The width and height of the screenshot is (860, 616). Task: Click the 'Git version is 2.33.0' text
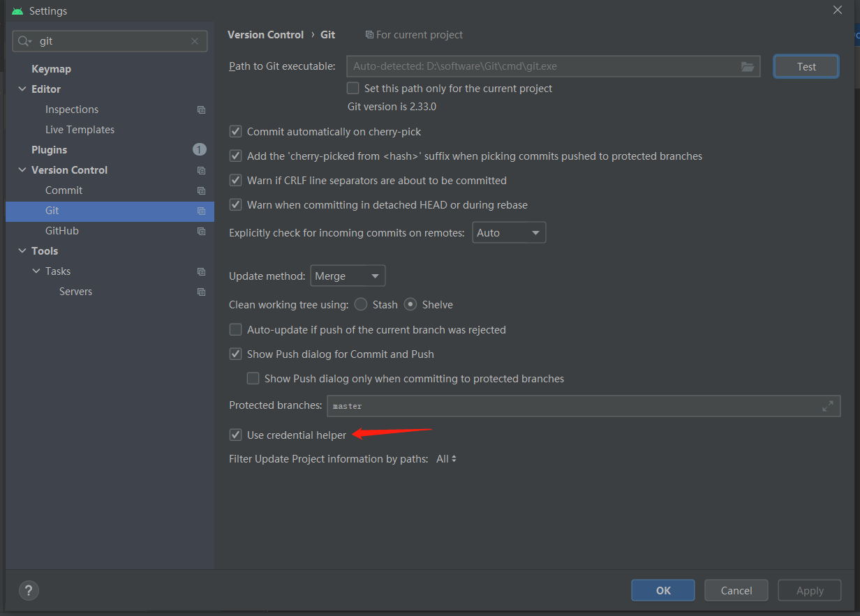pyautogui.click(x=392, y=107)
